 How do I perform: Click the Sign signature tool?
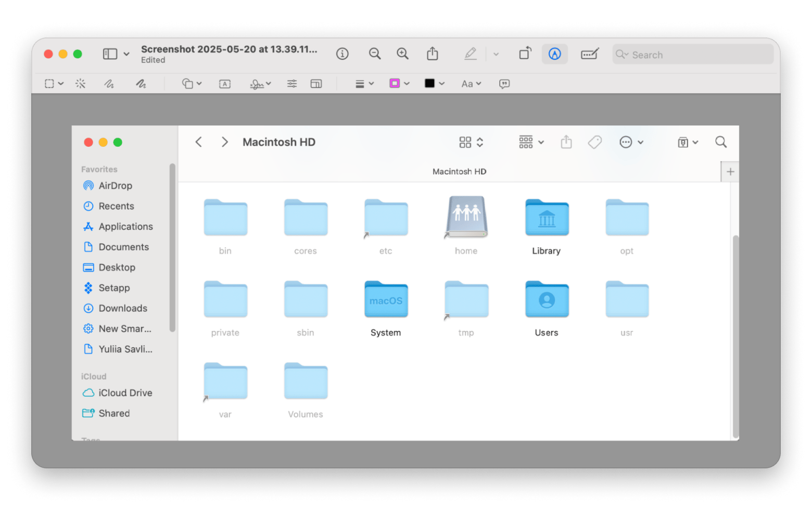pyautogui.click(x=260, y=84)
